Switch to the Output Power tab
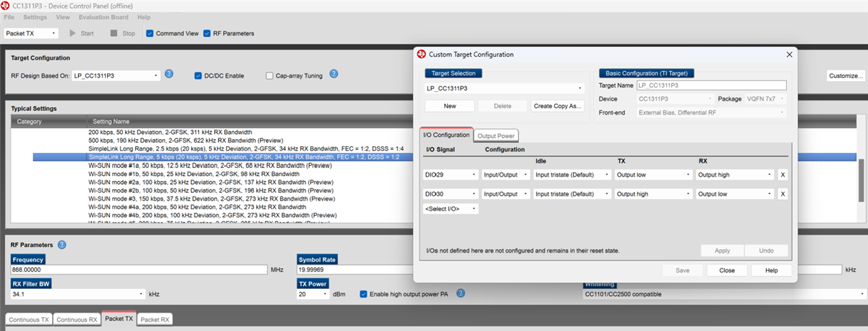Image resolution: width=868 pixels, height=331 pixels. [496, 135]
